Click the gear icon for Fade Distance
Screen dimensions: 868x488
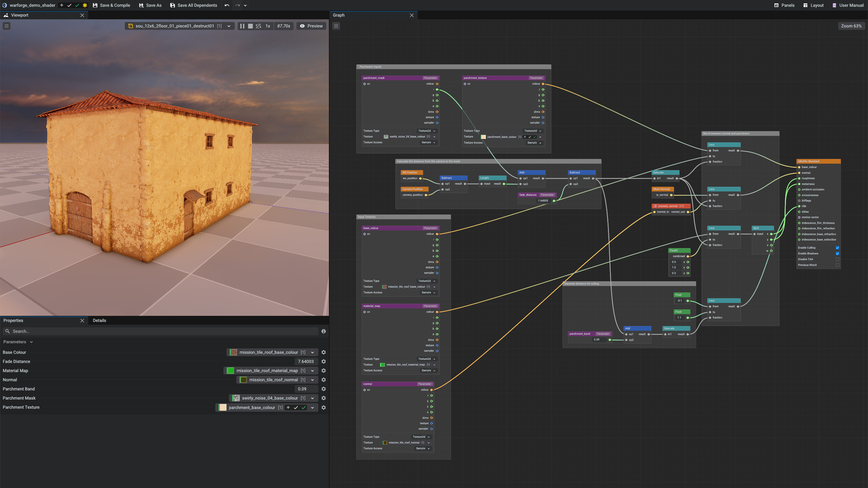(x=323, y=362)
